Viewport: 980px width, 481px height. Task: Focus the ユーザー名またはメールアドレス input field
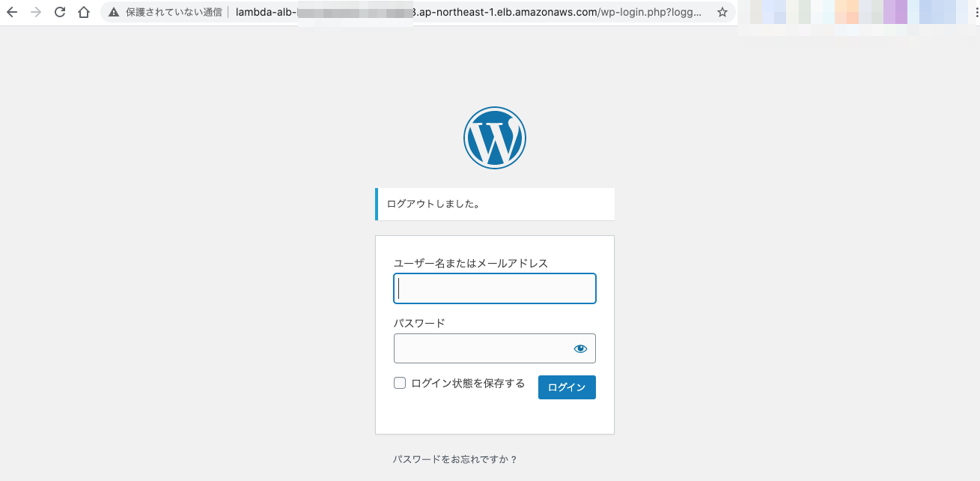[495, 288]
